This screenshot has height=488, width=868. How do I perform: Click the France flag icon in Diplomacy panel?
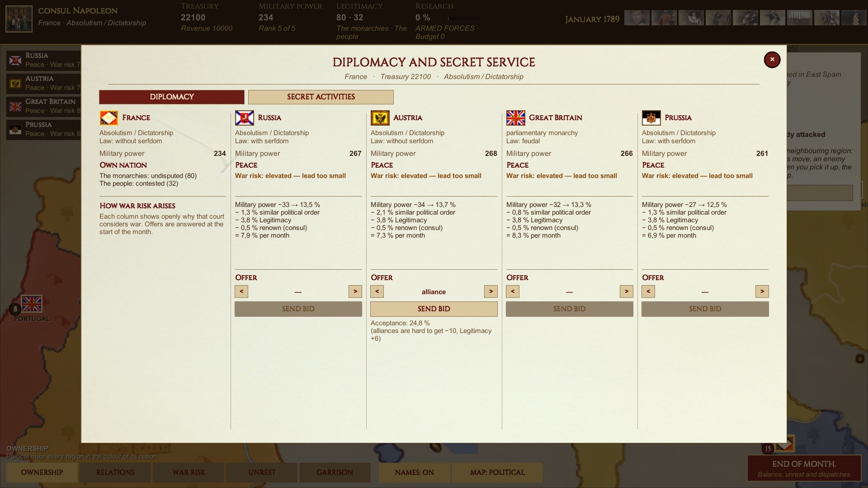tap(109, 118)
